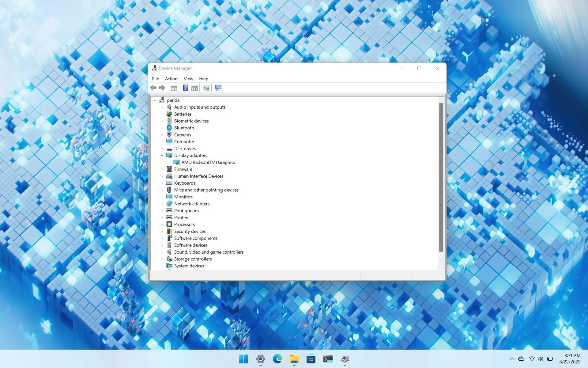Open Settings from the taskbar

tap(260, 359)
